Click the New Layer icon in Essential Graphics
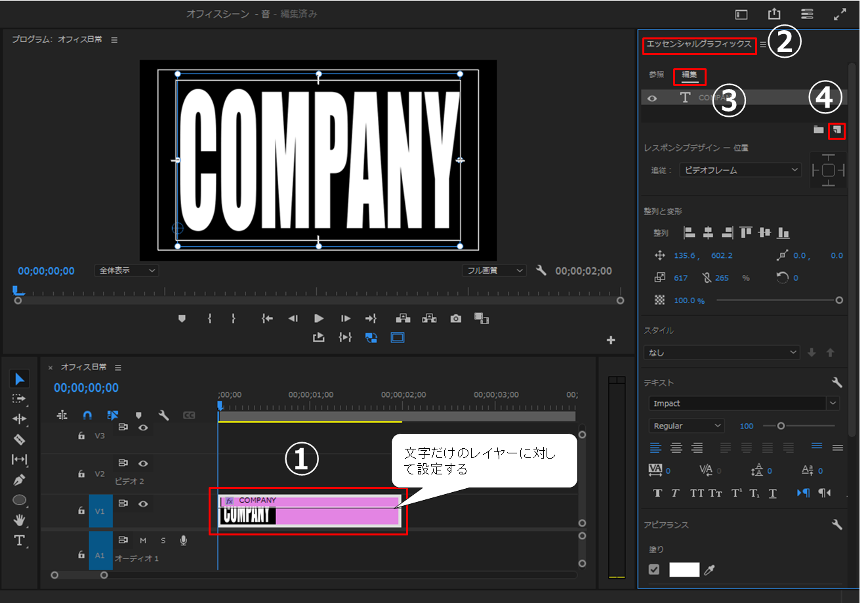This screenshot has width=868, height=603. (x=837, y=130)
